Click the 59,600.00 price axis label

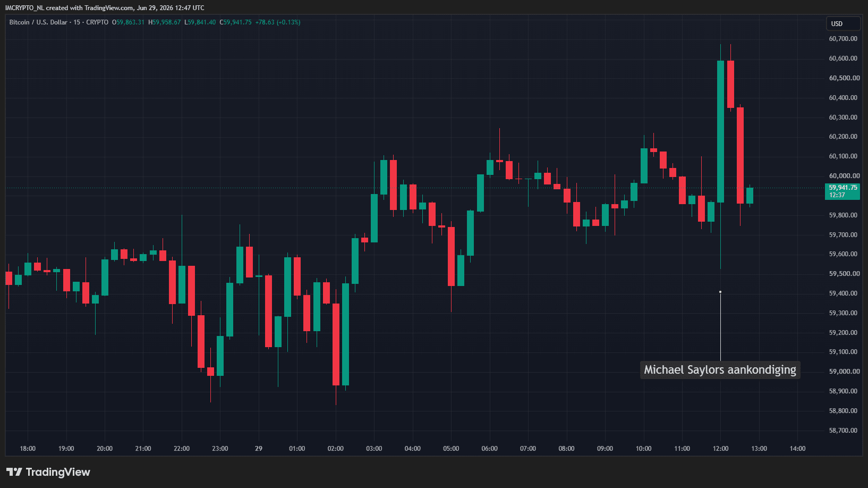(x=843, y=254)
